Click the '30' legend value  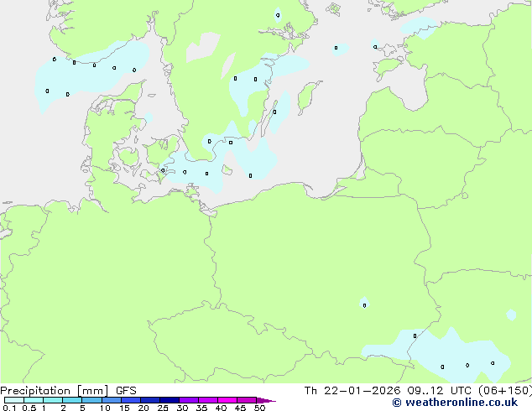182,408
